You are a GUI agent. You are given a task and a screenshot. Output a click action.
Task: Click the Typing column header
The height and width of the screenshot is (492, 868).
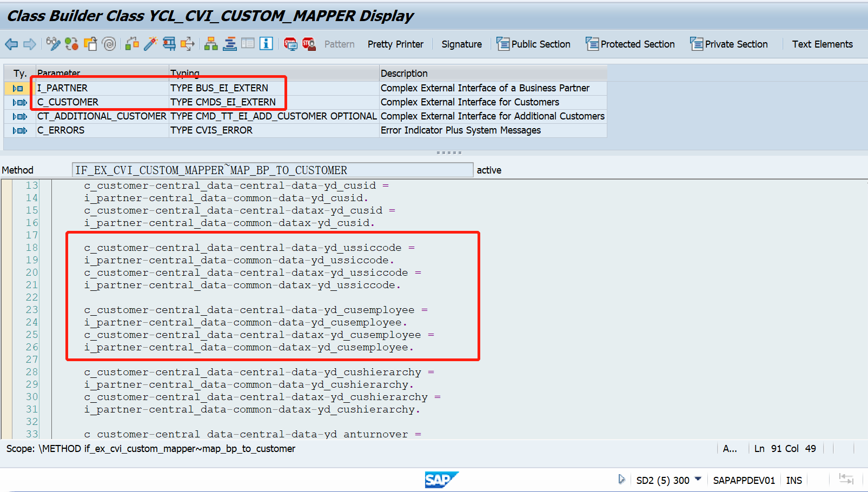pyautogui.click(x=274, y=74)
